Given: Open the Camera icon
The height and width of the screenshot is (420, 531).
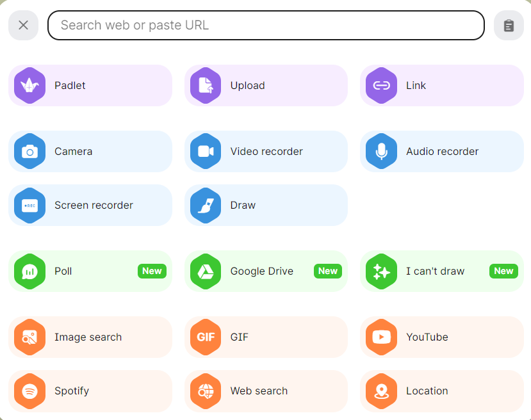Looking at the screenshot, I should coord(30,151).
